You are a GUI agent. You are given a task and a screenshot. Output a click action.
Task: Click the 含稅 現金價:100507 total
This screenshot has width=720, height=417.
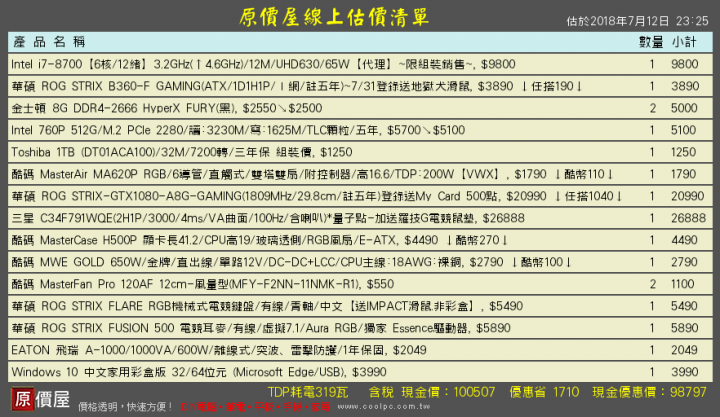pos(432,392)
